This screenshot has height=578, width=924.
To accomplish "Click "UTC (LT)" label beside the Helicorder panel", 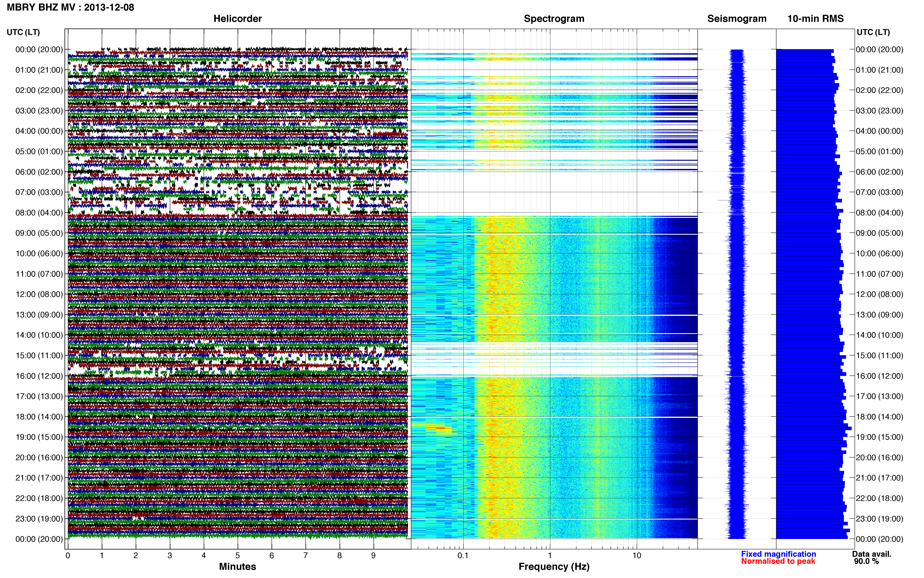I will 23,32.
